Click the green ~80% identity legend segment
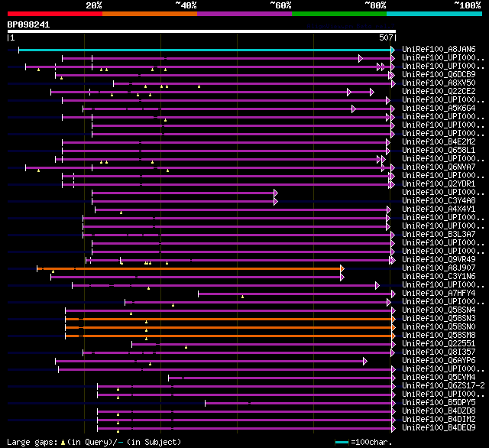 [x=339, y=14]
